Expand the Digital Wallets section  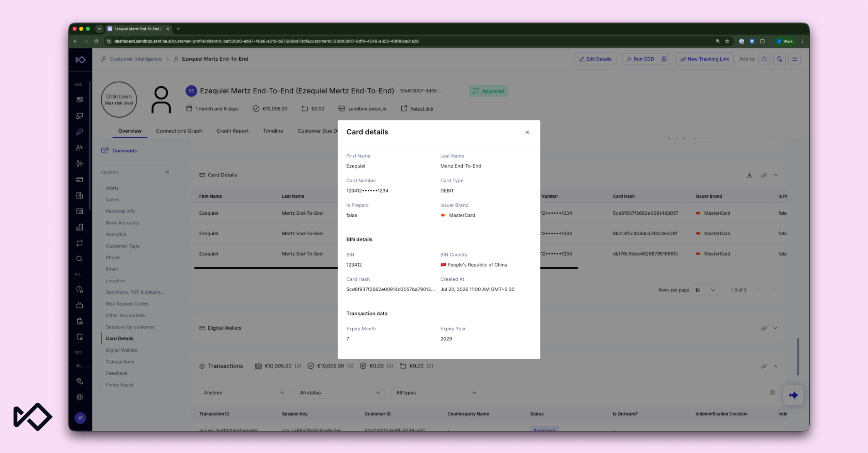click(x=775, y=328)
